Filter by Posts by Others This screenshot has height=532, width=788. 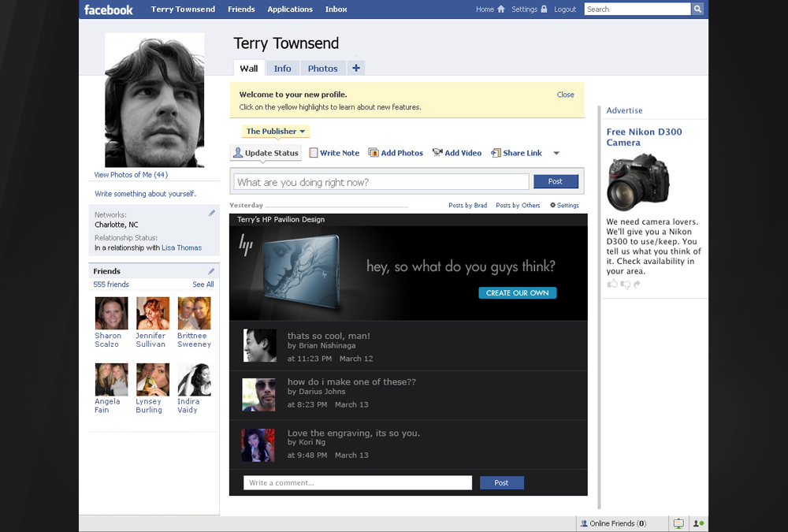click(519, 205)
